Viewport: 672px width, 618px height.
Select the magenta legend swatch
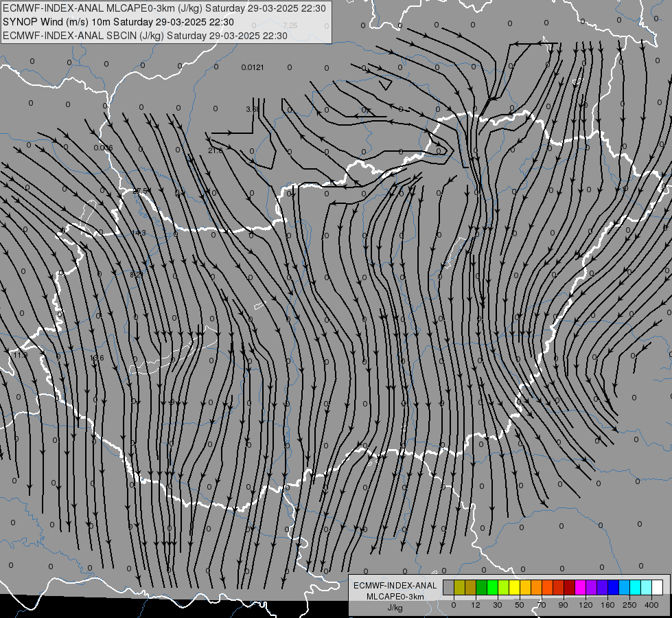point(580,587)
